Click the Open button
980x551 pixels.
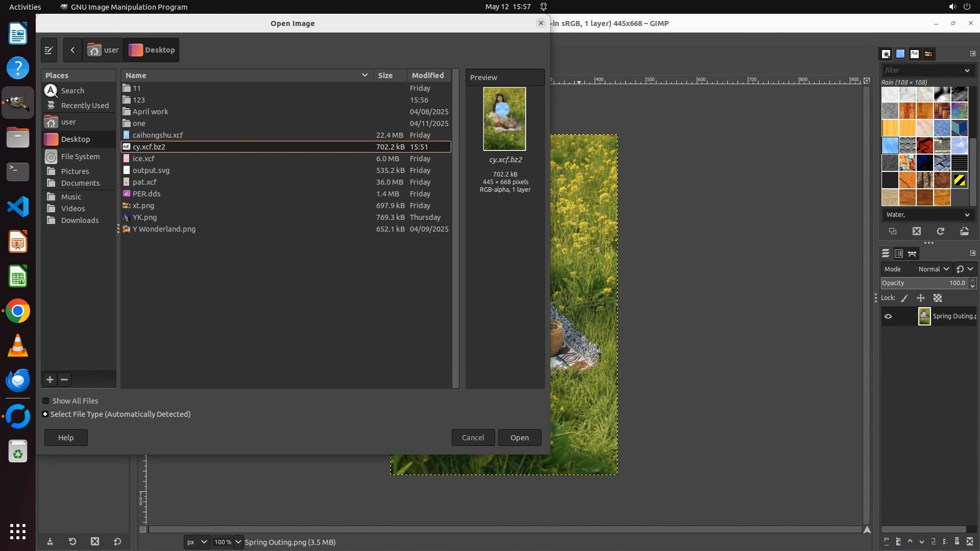519,438
